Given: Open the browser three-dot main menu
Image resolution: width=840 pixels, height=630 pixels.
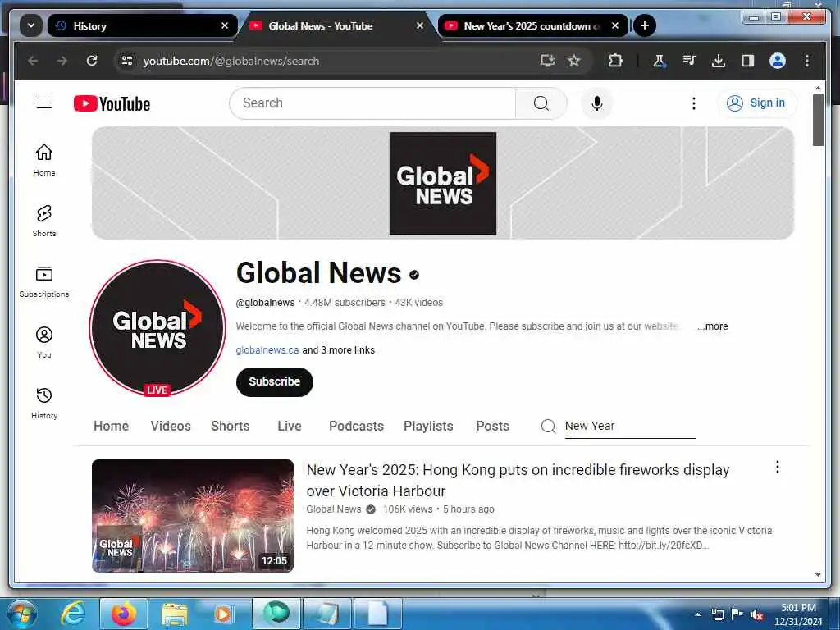Looking at the screenshot, I should [807, 61].
